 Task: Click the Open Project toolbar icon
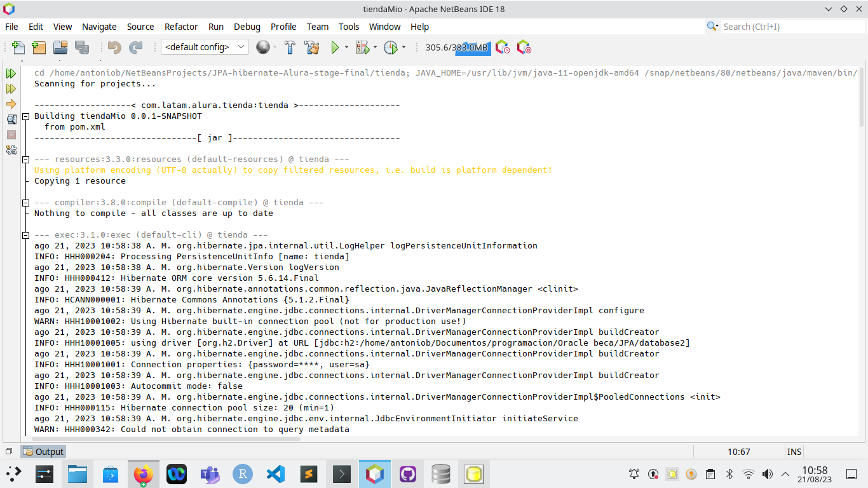click(x=60, y=47)
